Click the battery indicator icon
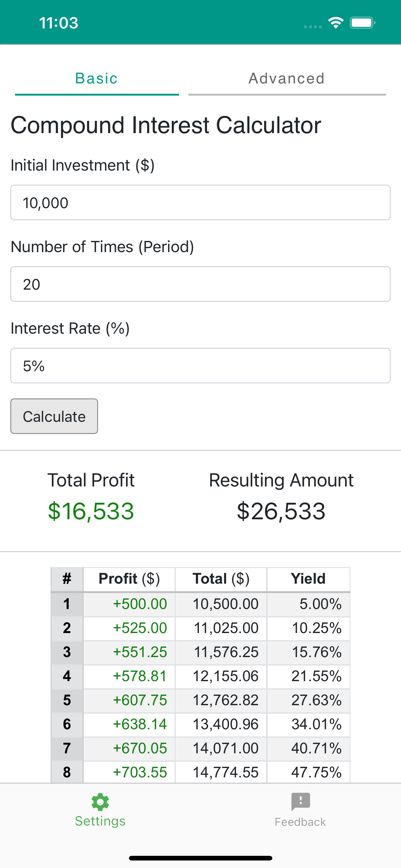 (x=362, y=22)
